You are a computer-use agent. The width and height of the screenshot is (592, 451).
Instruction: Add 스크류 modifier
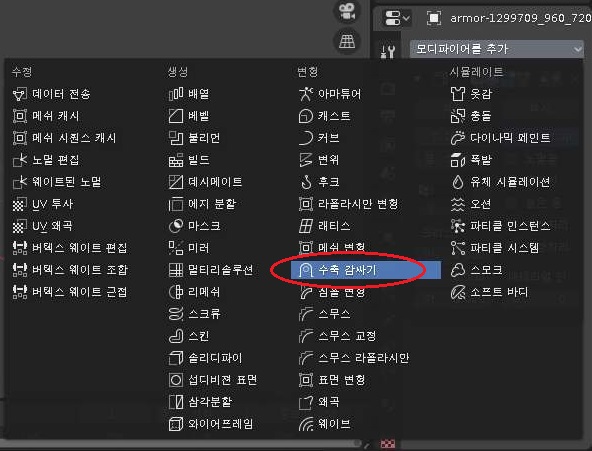pos(194,314)
